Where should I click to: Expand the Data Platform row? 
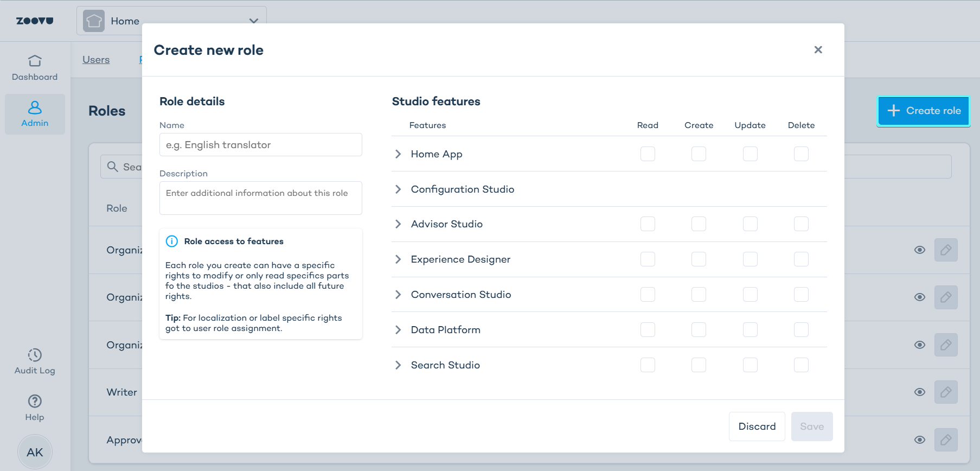[398, 330]
